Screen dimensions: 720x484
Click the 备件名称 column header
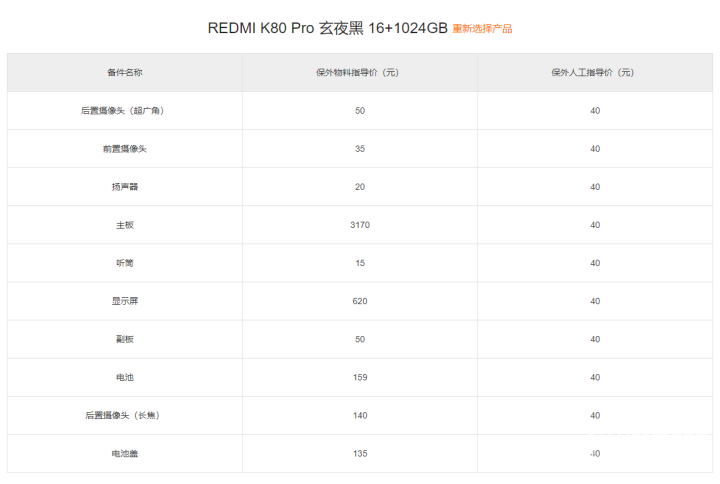tap(125, 73)
